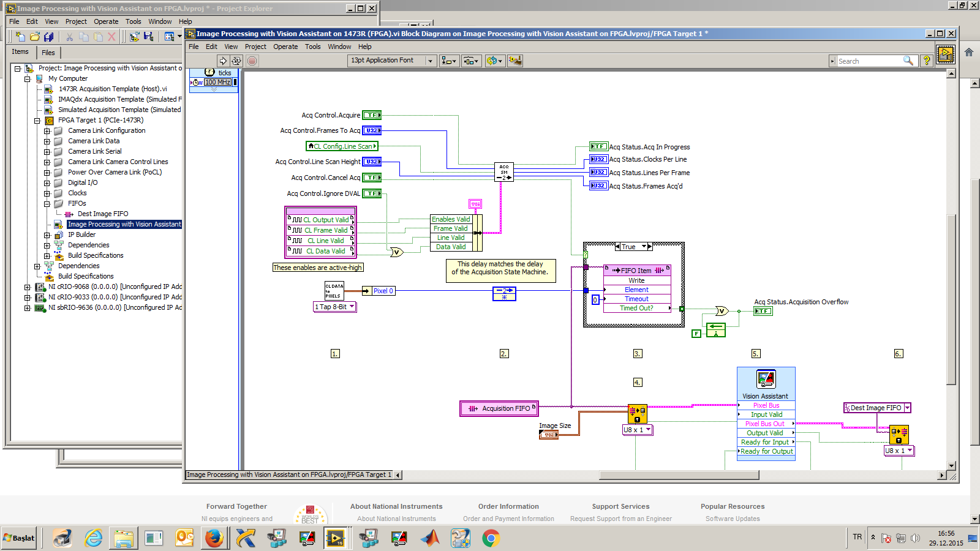
Task: Open the View menu in block diagram window
Action: [x=231, y=47]
